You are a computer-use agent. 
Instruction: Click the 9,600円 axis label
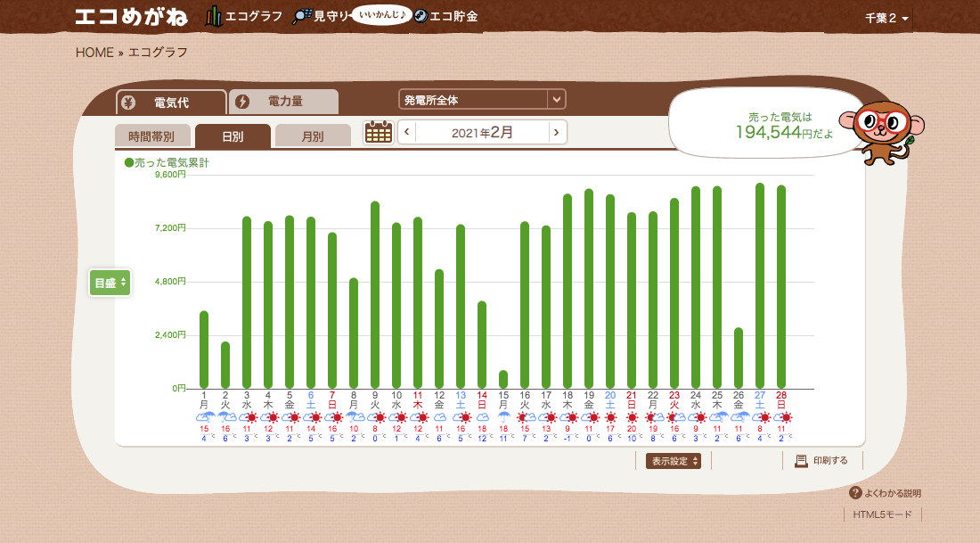(171, 175)
